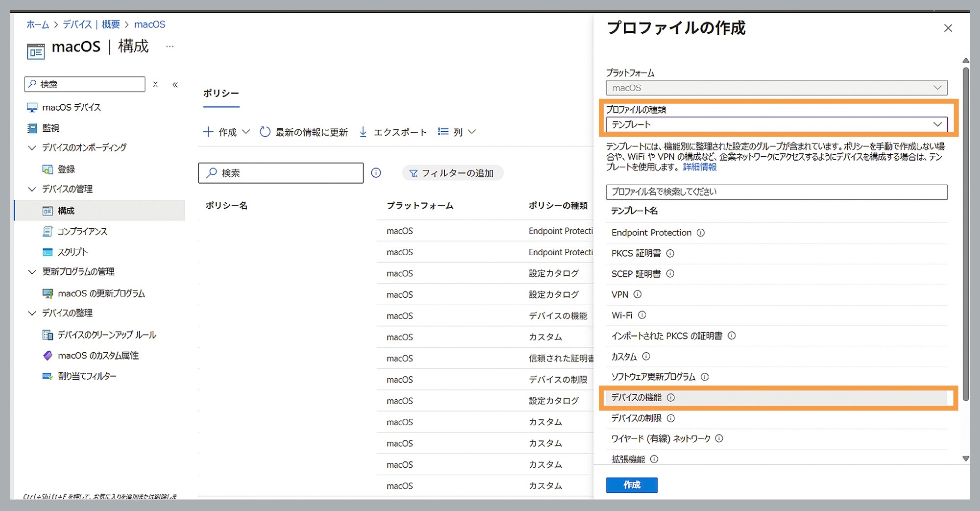Image resolution: width=980 pixels, height=511 pixels.
Task: Click the プロファイル名で検索 input field
Action: (x=777, y=192)
